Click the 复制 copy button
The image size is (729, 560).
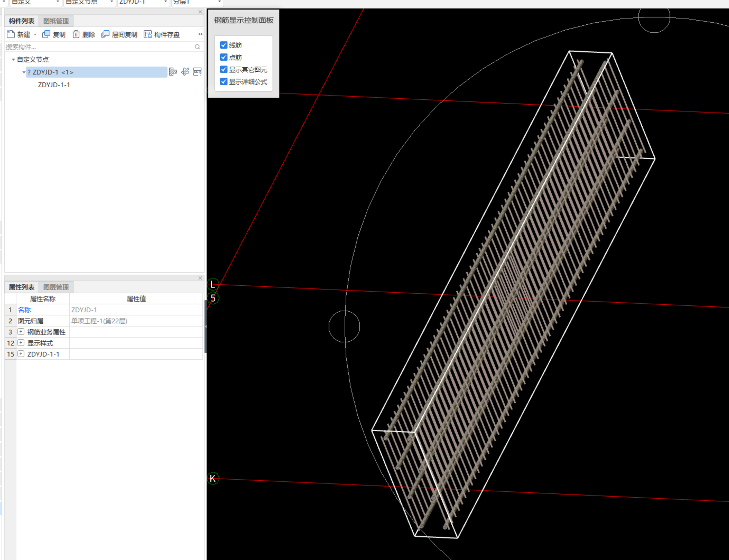click(54, 34)
